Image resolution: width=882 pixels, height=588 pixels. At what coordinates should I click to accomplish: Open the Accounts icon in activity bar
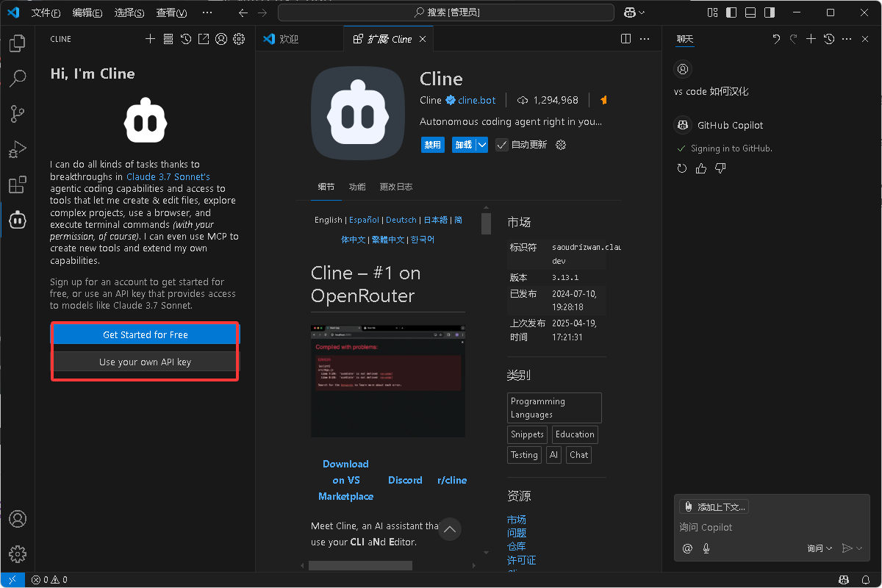tap(18, 519)
